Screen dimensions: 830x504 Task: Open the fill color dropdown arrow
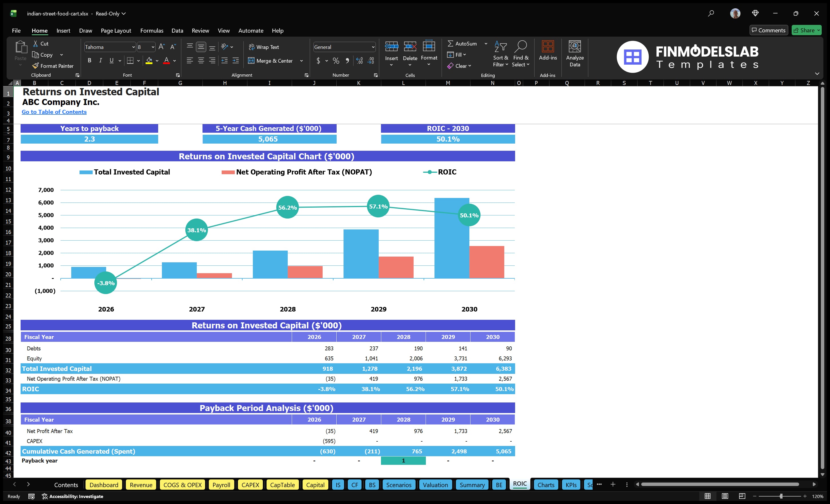click(x=157, y=61)
